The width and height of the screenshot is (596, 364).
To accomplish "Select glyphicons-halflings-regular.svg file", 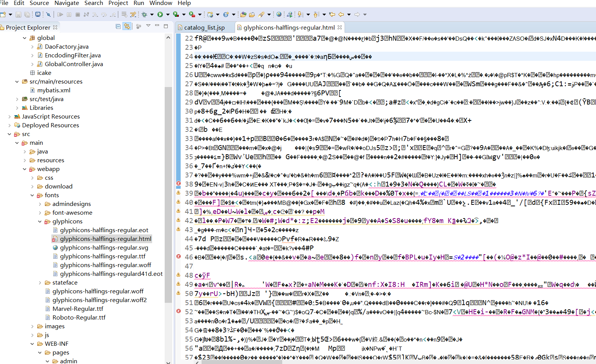I will pos(104,248).
